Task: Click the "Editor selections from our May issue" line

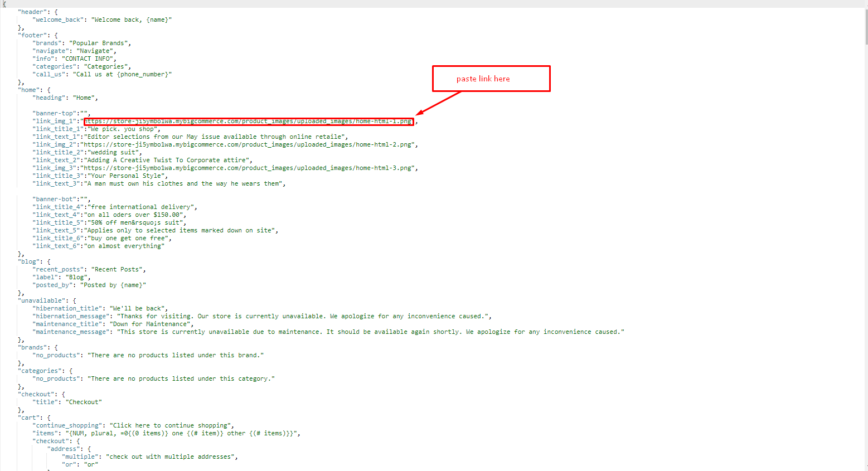Action: click(x=190, y=137)
